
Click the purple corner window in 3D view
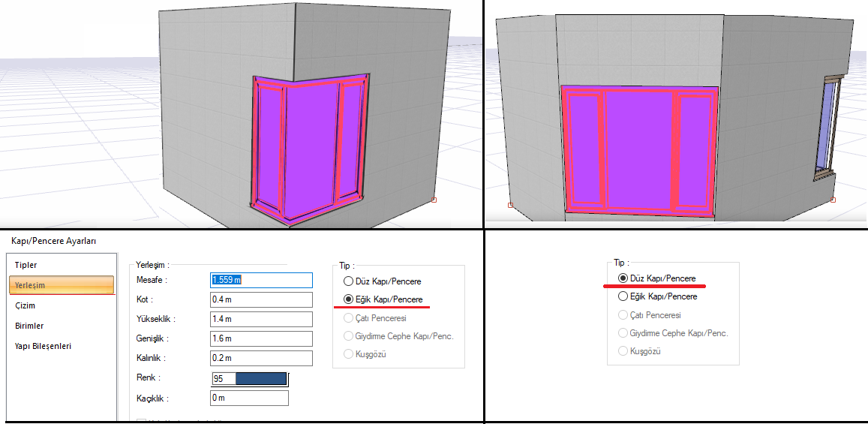tap(310, 149)
